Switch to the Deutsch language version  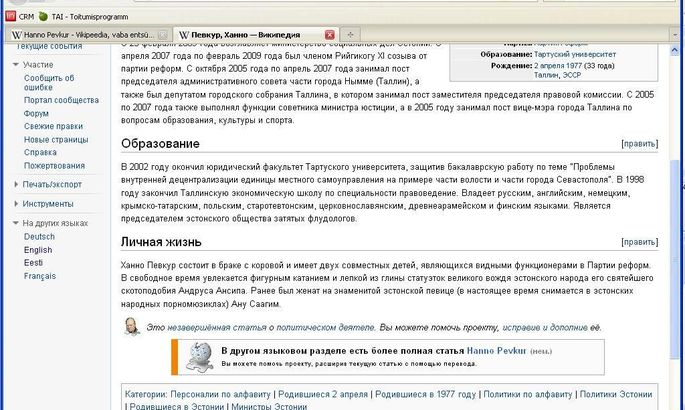39,237
